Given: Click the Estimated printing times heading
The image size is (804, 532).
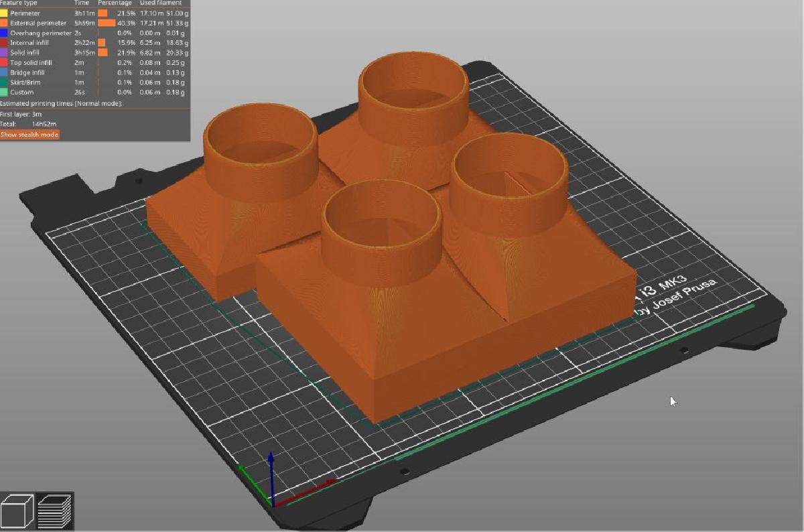Looking at the screenshot, I should 60,104.
